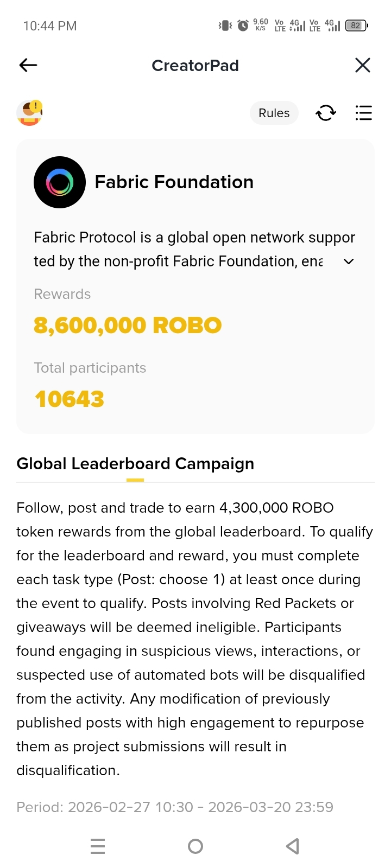Tap the Android back triangle button
391x868 pixels.
click(x=293, y=846)
